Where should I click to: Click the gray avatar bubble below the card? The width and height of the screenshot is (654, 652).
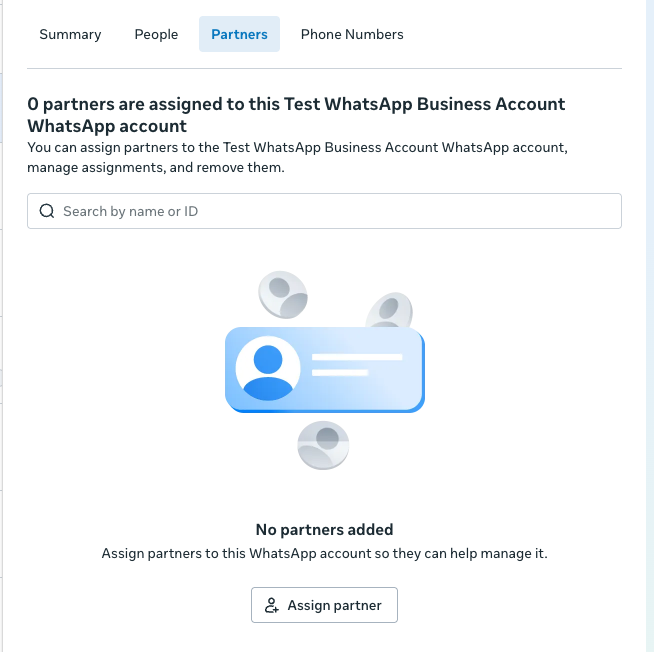coord(323,445)
